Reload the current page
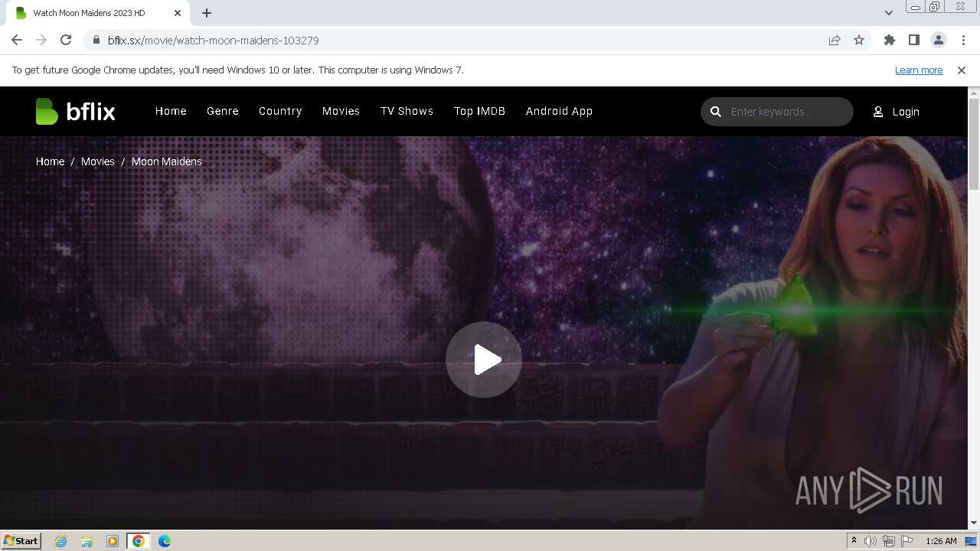Viewport: 980px width, 551px height. 66,40
